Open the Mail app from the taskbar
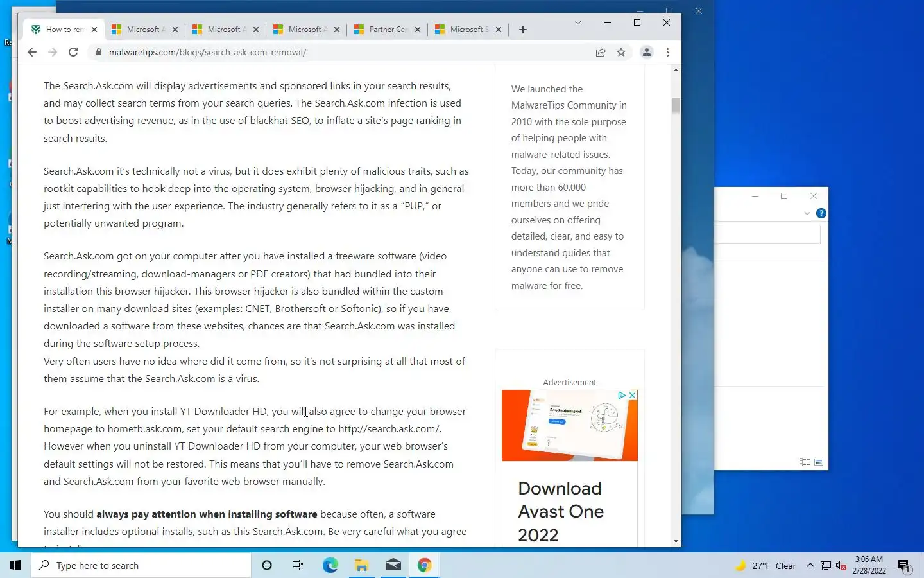This screenshot has height=578, width=924. click(x=393, y=565)
